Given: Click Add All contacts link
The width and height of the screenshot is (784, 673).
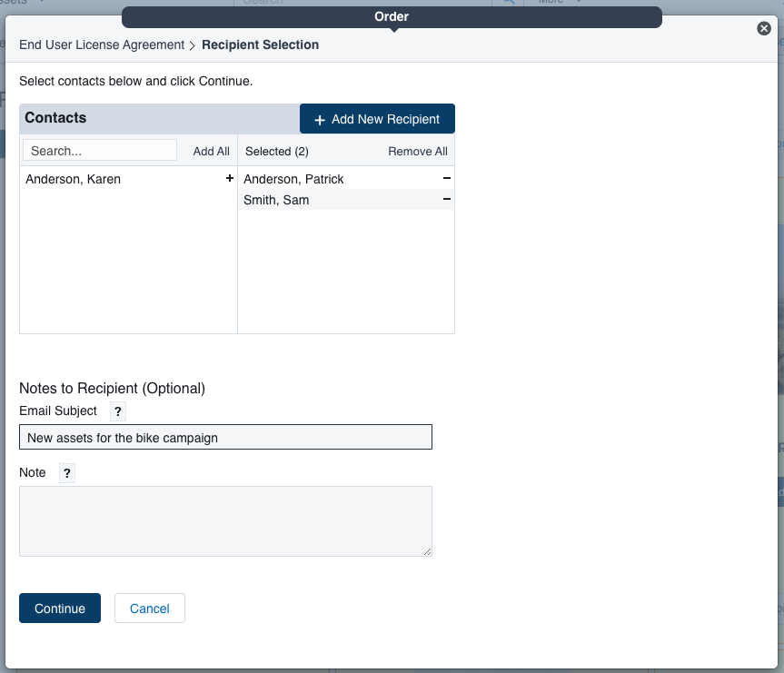Looking at the screenshot, I should (x=211, y=152).
